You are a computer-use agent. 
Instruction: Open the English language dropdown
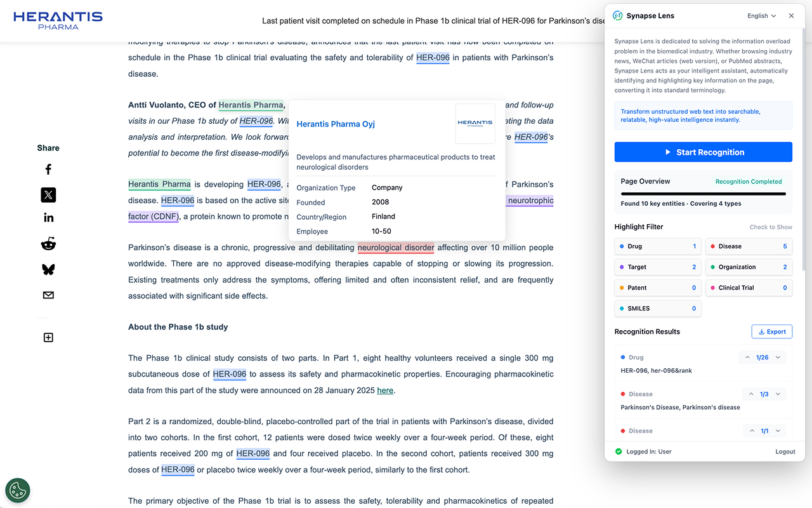(762, 16)
